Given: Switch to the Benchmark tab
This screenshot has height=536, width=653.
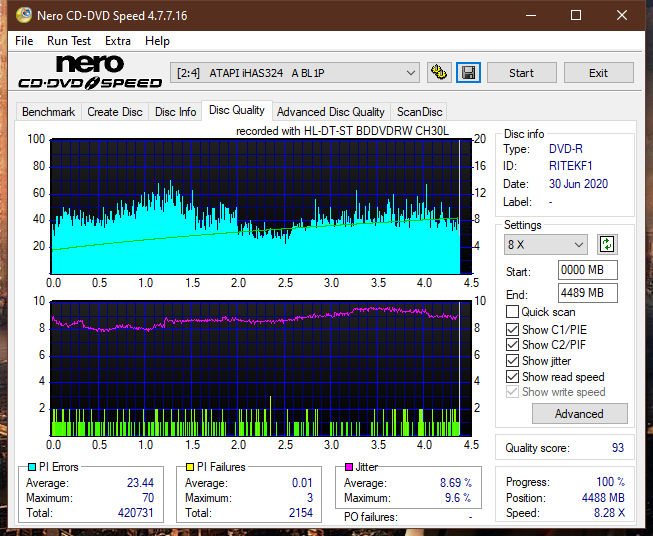Looking at the screenshot, I should point(49,112).
